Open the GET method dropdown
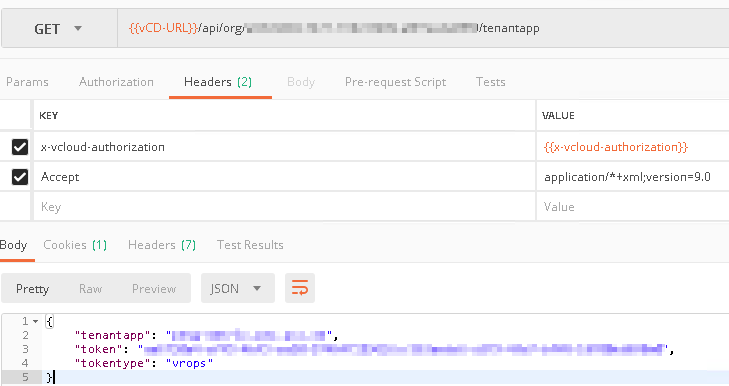Screen dimensions: 729x386 pos(59,29)
